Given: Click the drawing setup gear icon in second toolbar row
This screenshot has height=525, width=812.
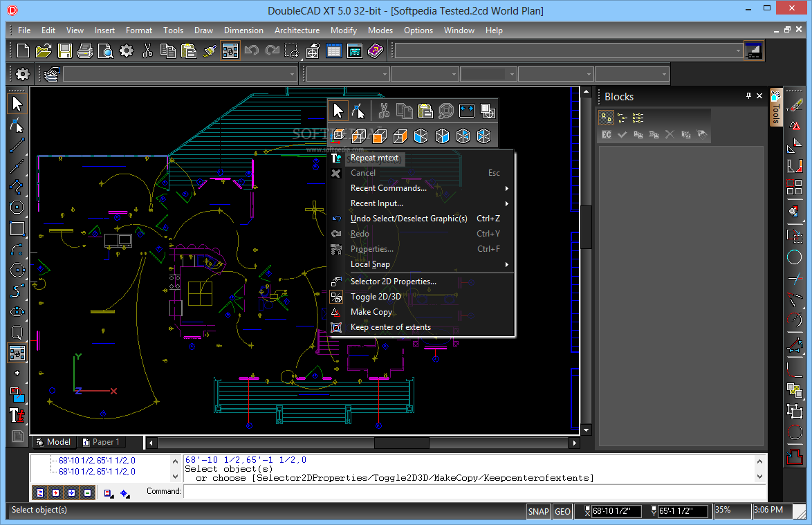Looking at the screenshot, I should click(22, 74).
